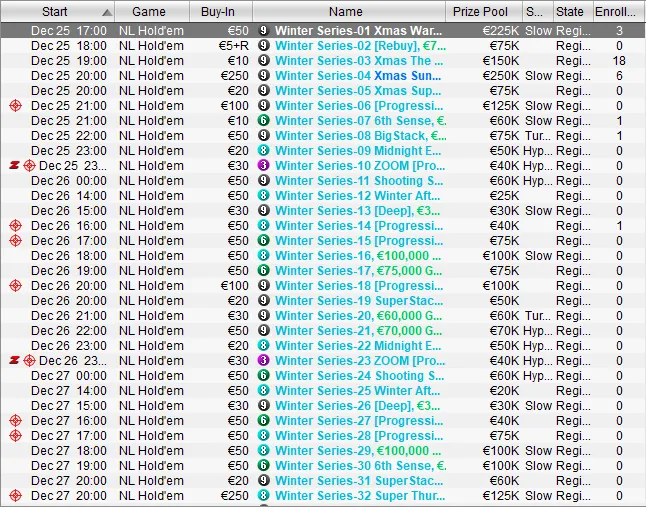
Task: Select the €5+R buy-in cell
Action: tap(234, 46)
